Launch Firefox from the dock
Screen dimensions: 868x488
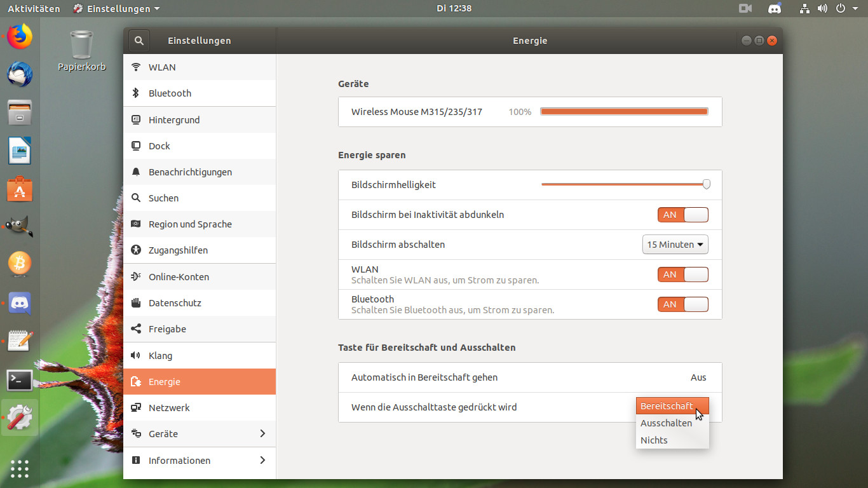click(20, 37)
